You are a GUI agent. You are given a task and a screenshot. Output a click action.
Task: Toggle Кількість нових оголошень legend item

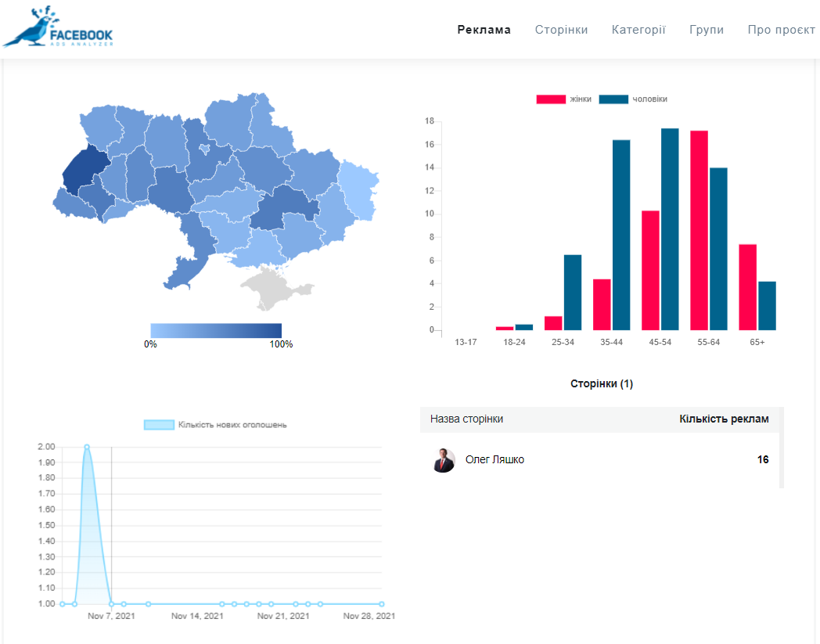(215, 425)
